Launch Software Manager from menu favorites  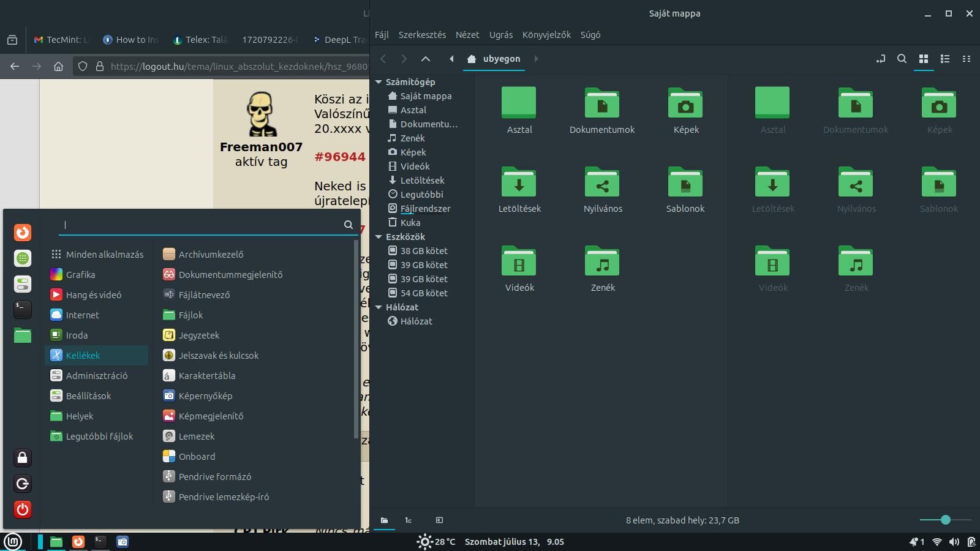pos(23,258)
